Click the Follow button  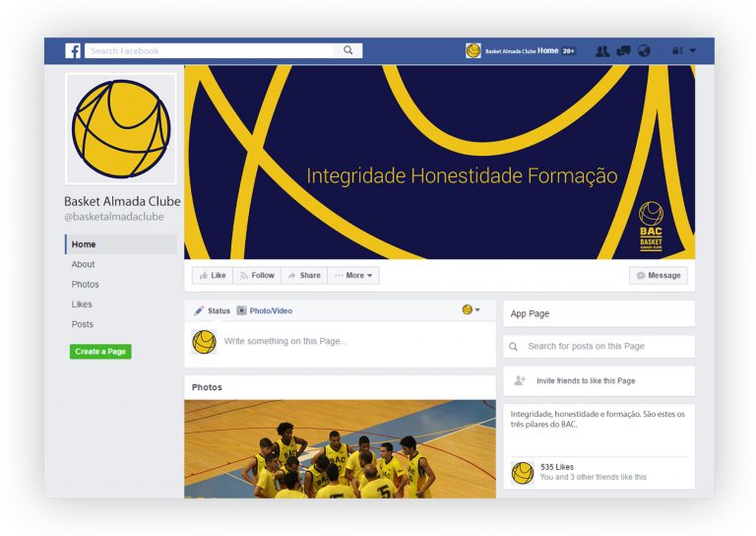click(257, 276)
